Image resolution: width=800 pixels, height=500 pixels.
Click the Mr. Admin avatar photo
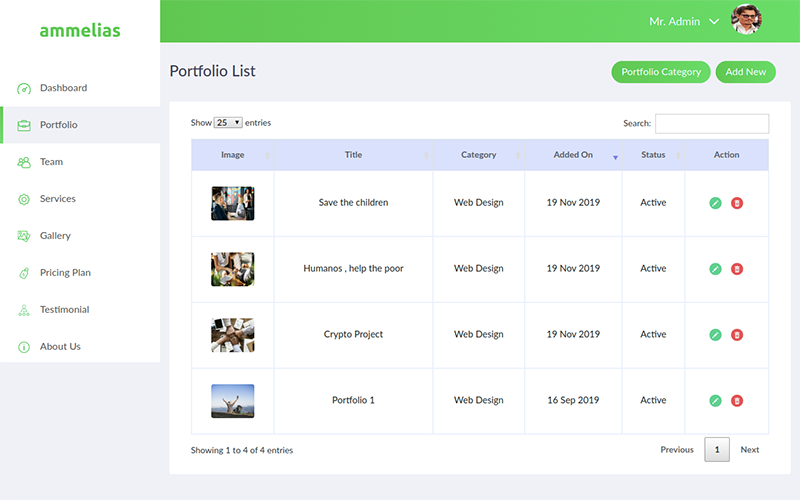(x=746, y=20)
